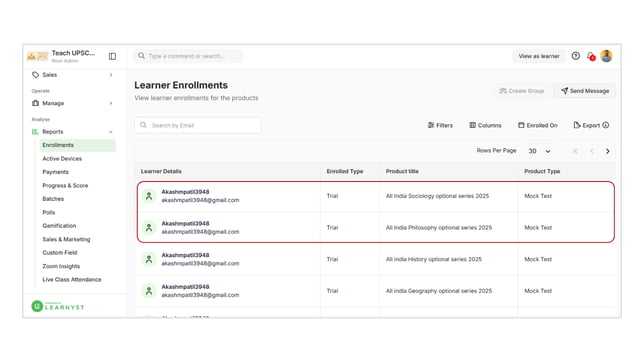Open the Polls report
Image resolution: width=644 pixels, height=362 pixels.
click(48, 212)
